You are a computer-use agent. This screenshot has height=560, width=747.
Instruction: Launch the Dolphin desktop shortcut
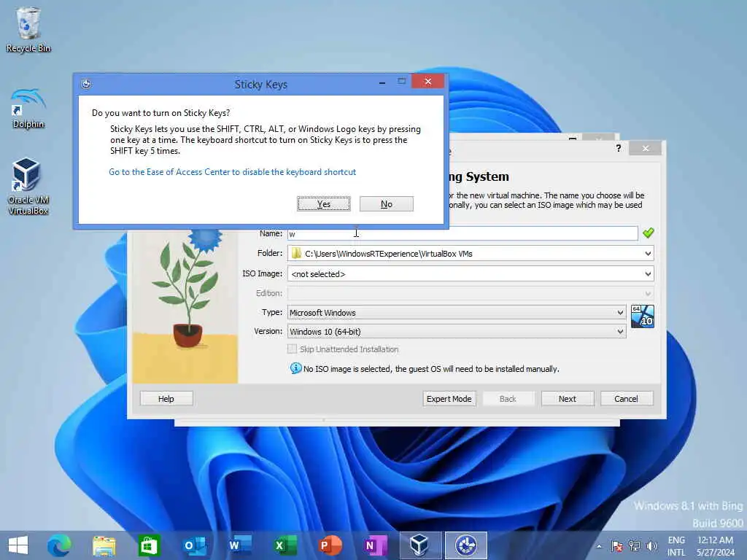(x=28, y=109)
